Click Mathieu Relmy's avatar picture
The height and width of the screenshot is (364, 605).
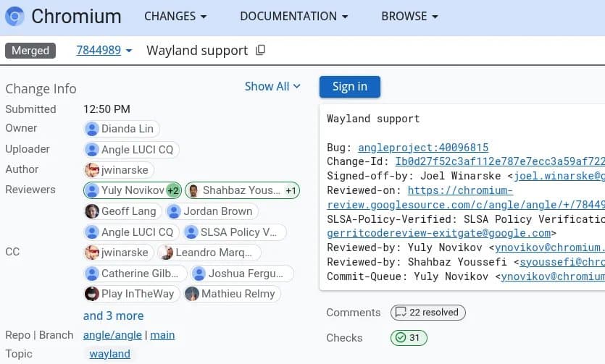pyautogui.click(x=192, y=294)
